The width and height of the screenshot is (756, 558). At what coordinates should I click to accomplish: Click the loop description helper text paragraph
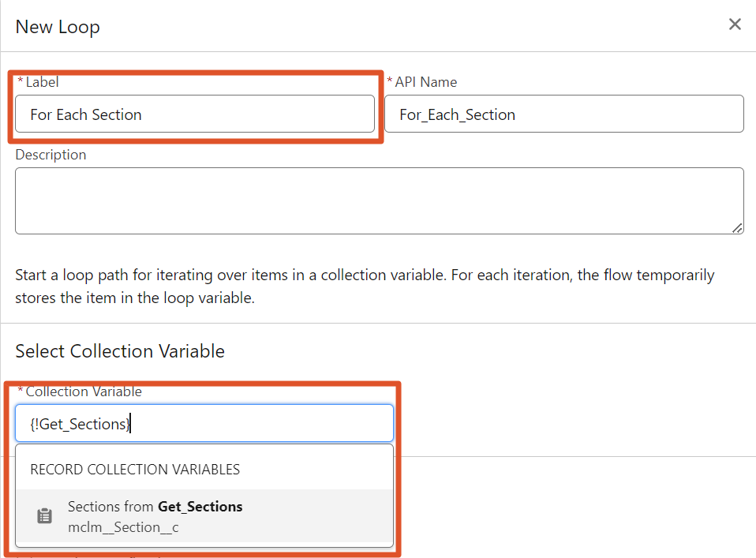[x=365, y=284]
